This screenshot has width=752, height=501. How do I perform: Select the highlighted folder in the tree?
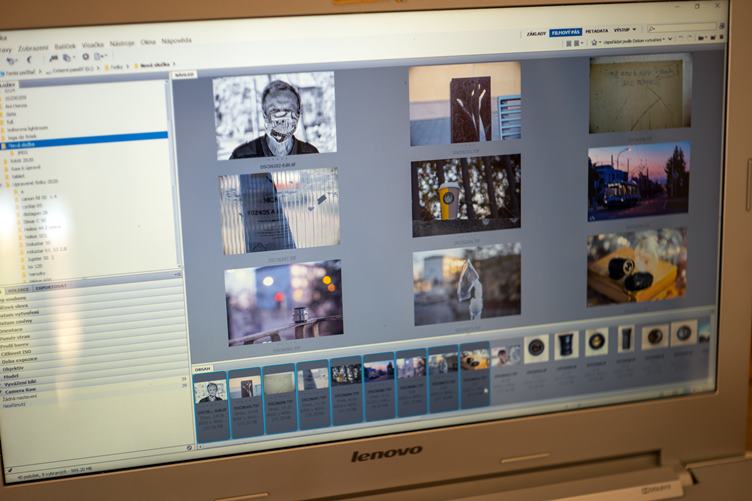click(84, 140)
